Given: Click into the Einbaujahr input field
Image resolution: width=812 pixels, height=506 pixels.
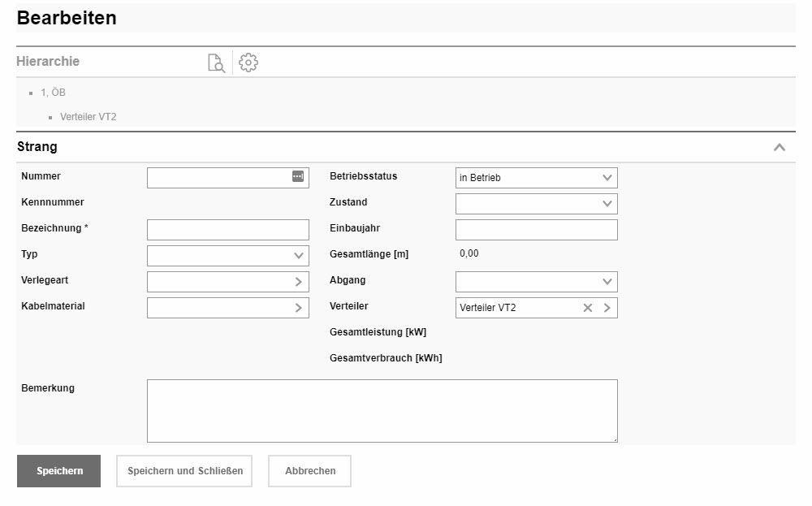Looking at the screenshot, I should tap(536, 230).
